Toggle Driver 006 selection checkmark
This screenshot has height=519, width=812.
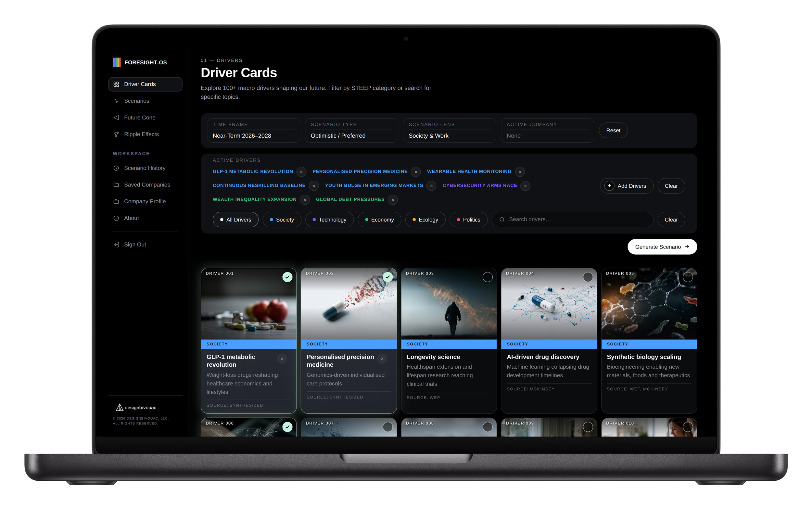287,427
